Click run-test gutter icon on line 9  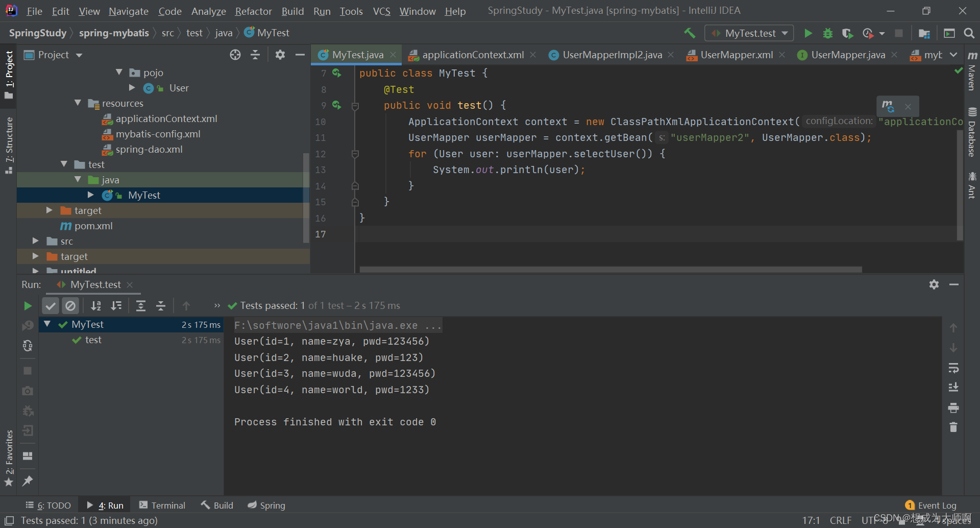(x=336, y=105)
